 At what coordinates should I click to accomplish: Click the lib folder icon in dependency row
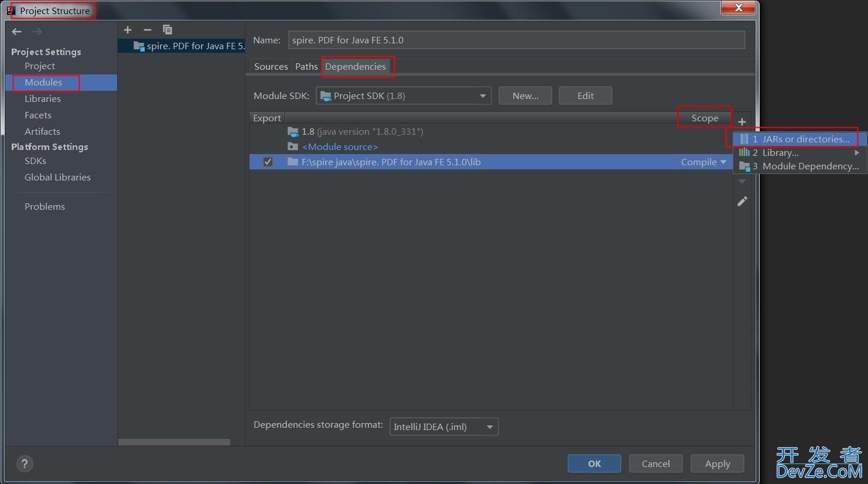click(x=293, y=162)
